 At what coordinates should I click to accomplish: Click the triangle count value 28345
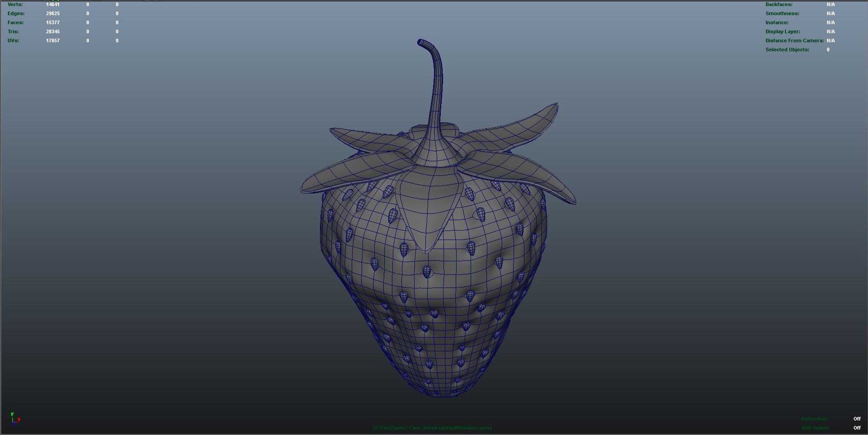pyautogui.click(x=53, y=32)
